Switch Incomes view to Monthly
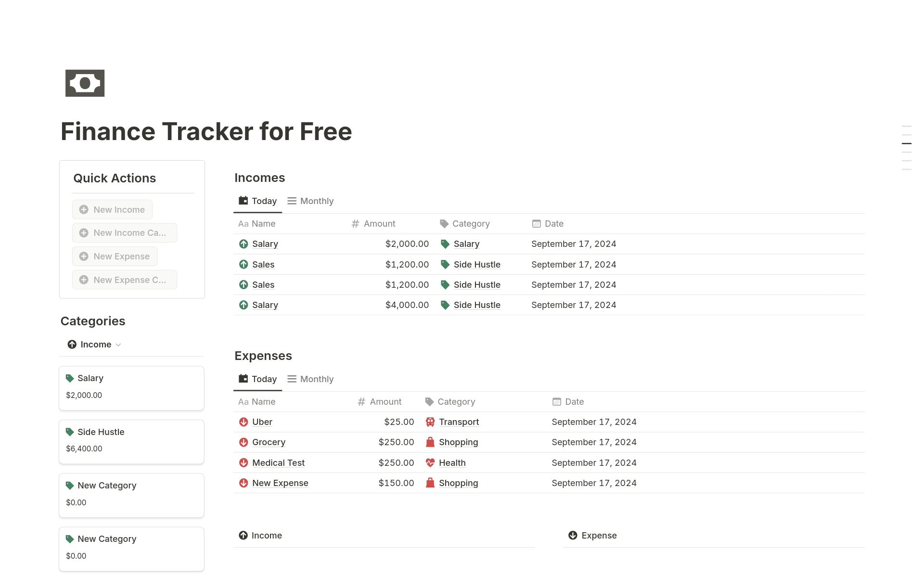Viewport: 924px width, 577px height. [316, 201]
